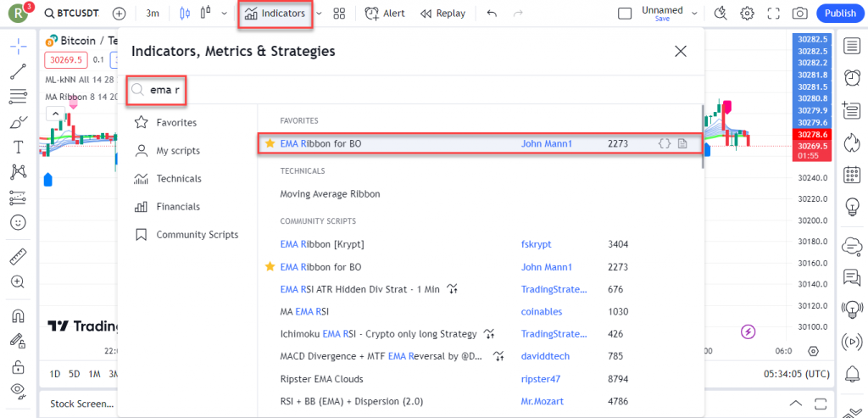Select the candlestick chart style icon
Viewport: 868px width, 418px height.
pyautogui.click(x=185, y=14)
